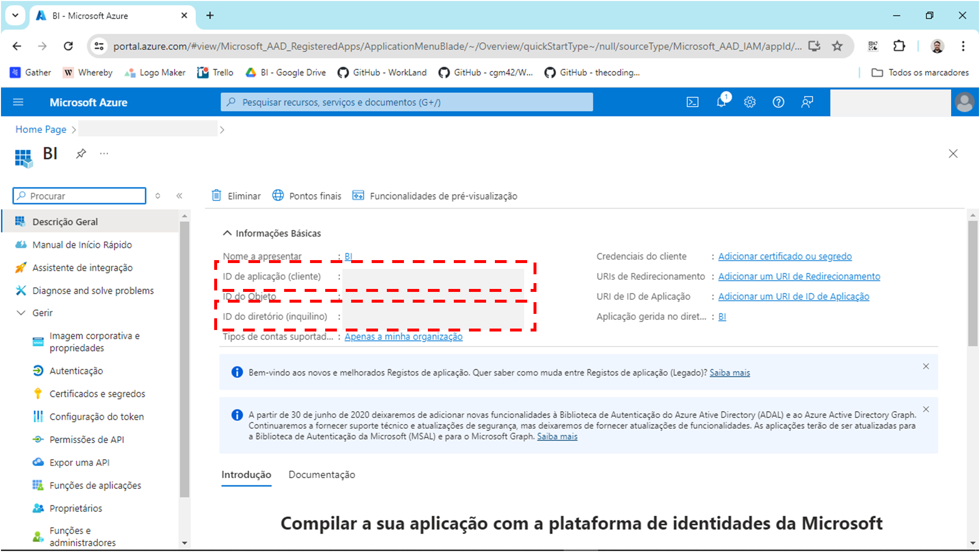Open the Azure Cloud Shell
The height and width of the screenshot is (552, 980).
click(692, 102)
